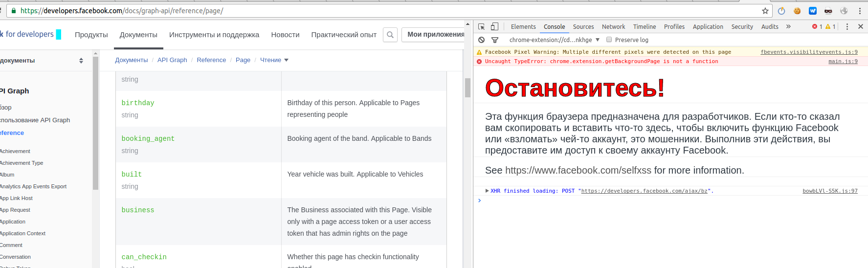
Task: Click the yellow warning count icon
Action: [830, 27]
